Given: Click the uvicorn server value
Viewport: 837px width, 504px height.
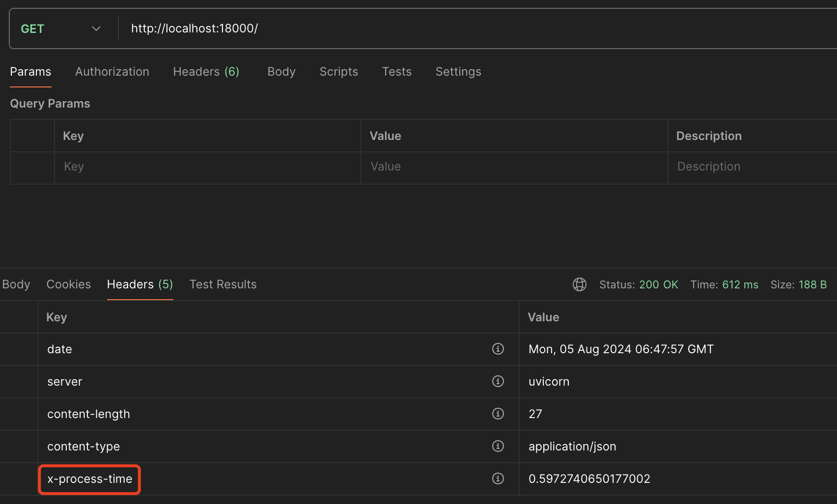Looking at the screenshot, I should point(549,382).
